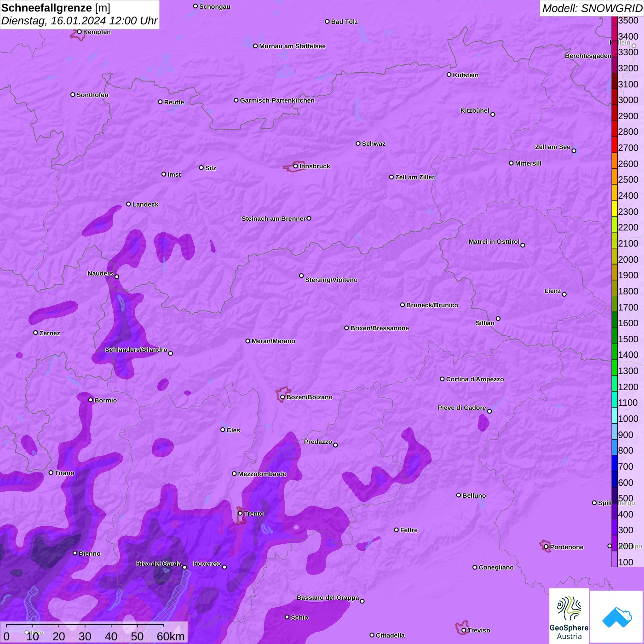Screen dimensions: 644x644
Task: Click the Berchtesgaden place label
Action: 588,56
